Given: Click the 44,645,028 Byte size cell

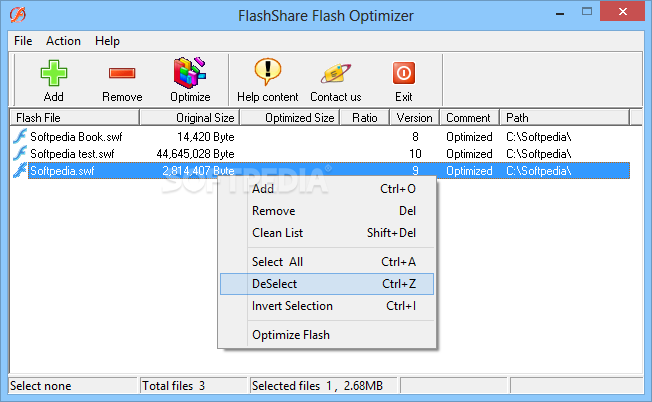Looking at the screenshot, I should click(x=195, y=154).
